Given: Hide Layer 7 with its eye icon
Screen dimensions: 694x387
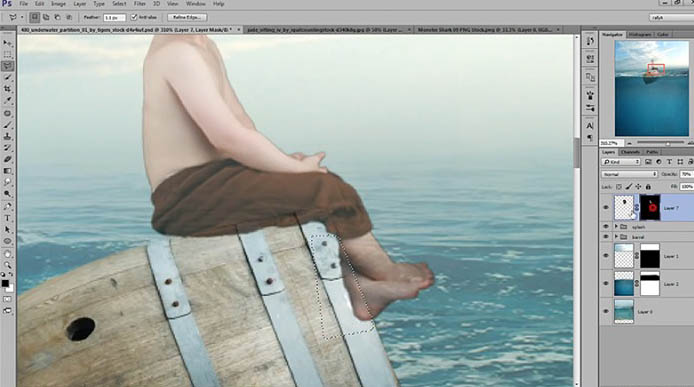Looking at the screenshot, I should [606, 208].
